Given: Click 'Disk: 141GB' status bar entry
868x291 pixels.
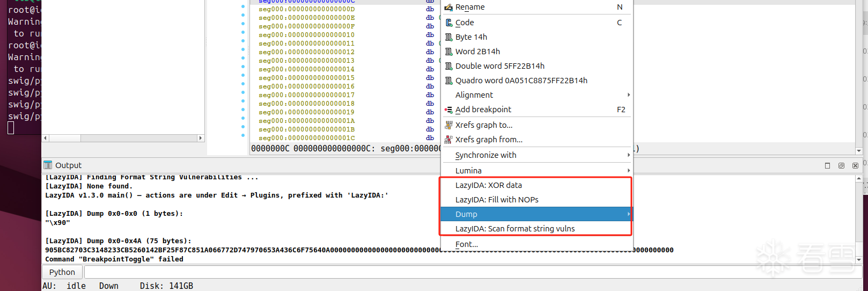Looking at the screenshot, I should coord(166,286).
